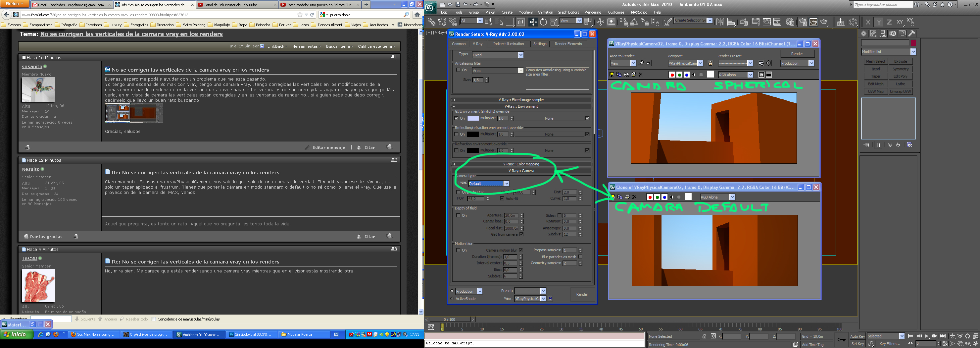980x348 pixels.
Task: Activate the Bind to Space Warp tool
Action: click(453, 22)
